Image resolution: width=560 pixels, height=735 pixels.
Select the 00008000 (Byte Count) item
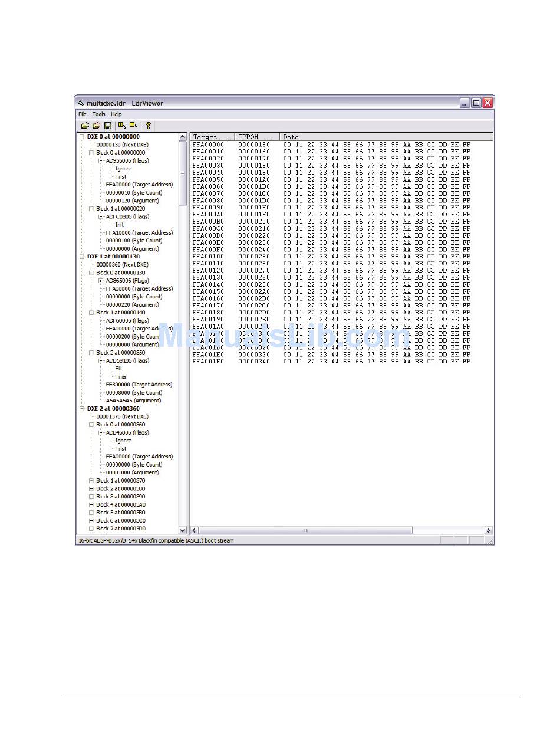point(134,392)
